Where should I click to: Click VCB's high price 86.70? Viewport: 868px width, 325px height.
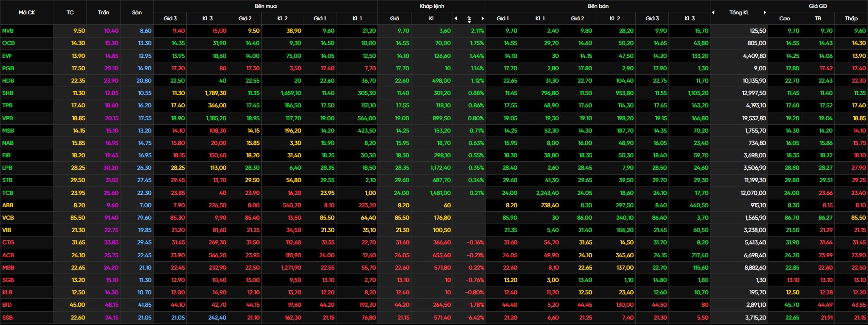pyautogui.click(x=792, y=218)
